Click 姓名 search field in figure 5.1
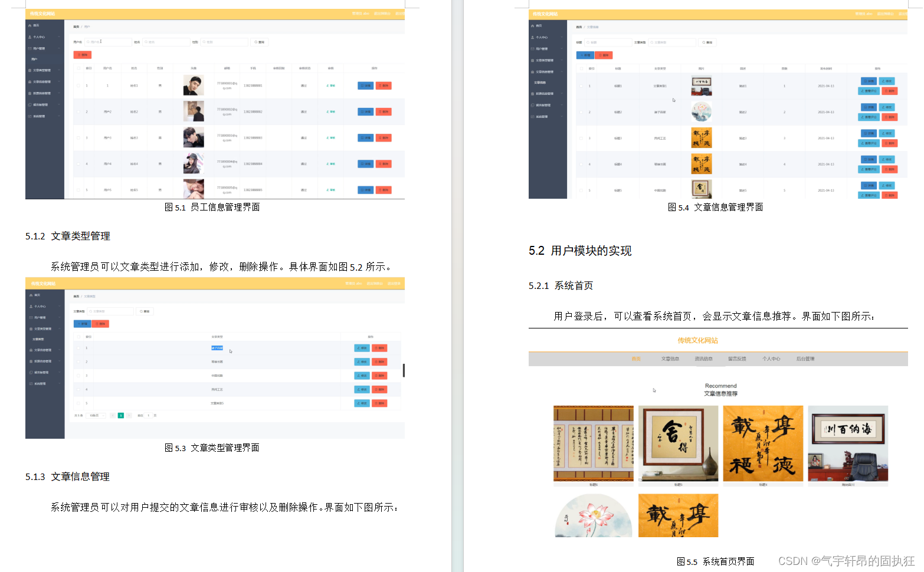Viewport: 924px width, 572px height. coord(166,42)
